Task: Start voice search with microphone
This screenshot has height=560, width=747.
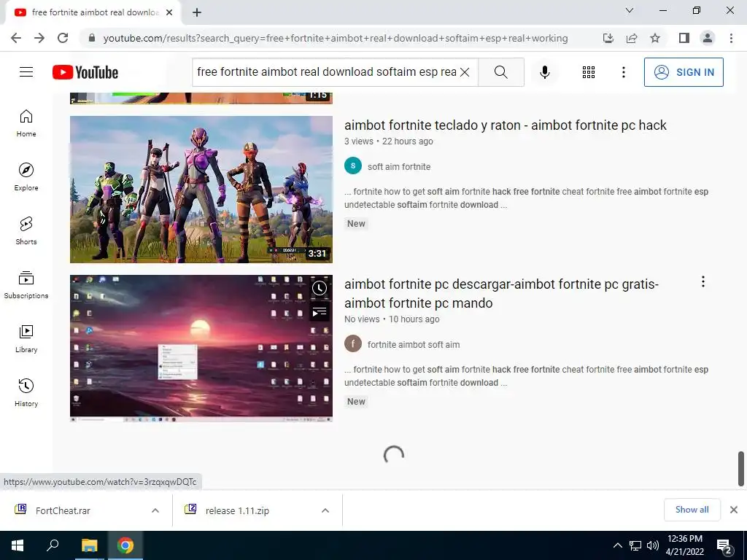Action: point(545,72)
